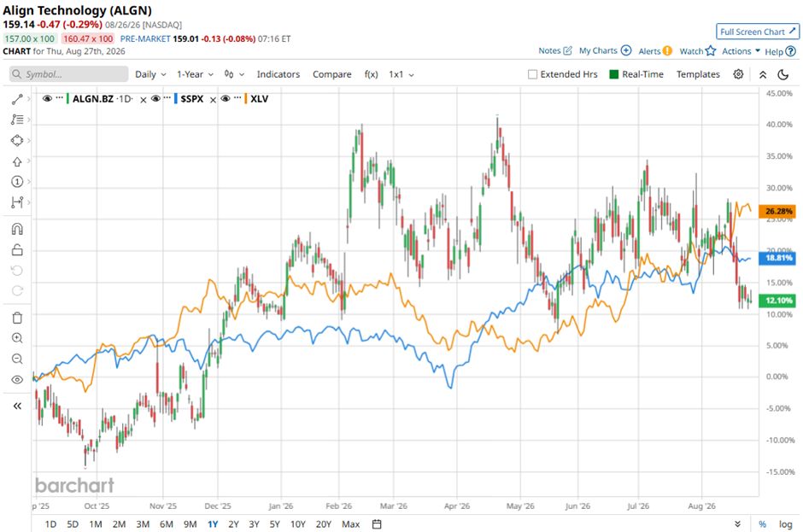Toggle the drawings lock icon
803x532 pixels.
click(17, 249)
